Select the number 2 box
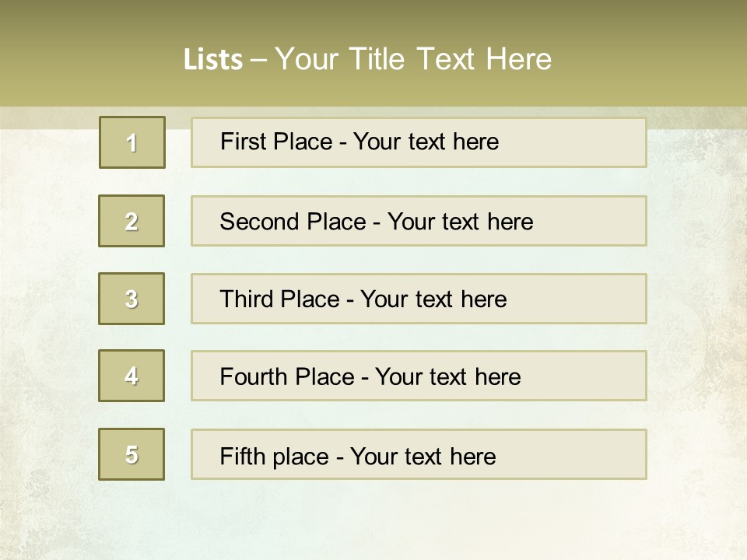This screenshot has width=747, height=560. pos(132,221)
